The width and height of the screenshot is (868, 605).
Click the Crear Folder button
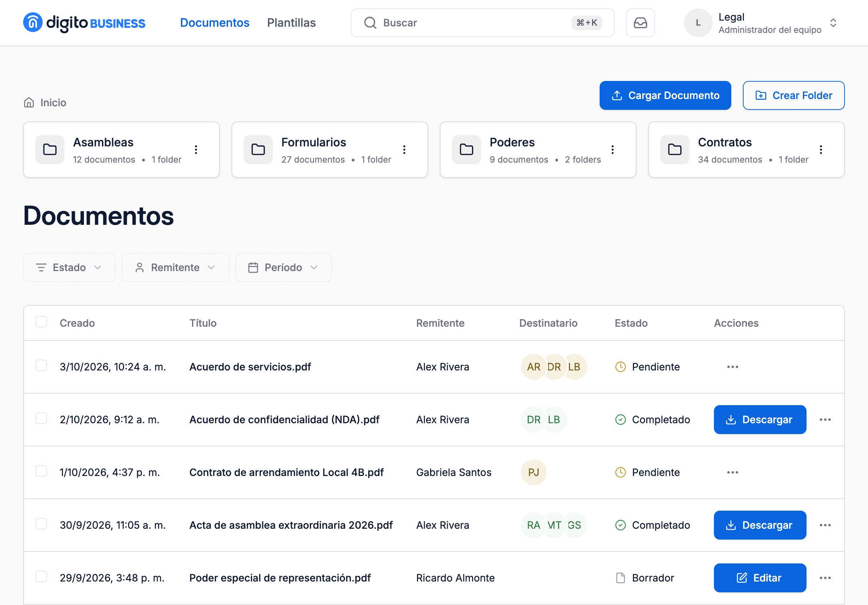pyautogui.click(x=793, y=96)
